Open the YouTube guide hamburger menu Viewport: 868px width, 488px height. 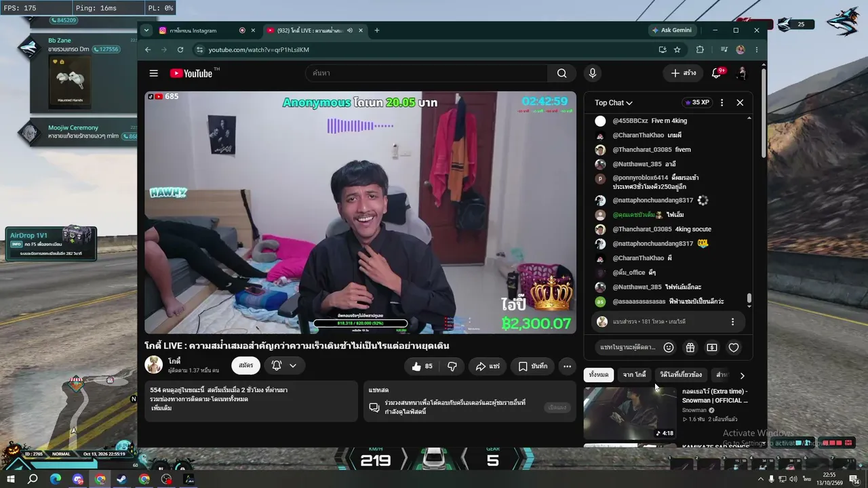coord(154,73)
